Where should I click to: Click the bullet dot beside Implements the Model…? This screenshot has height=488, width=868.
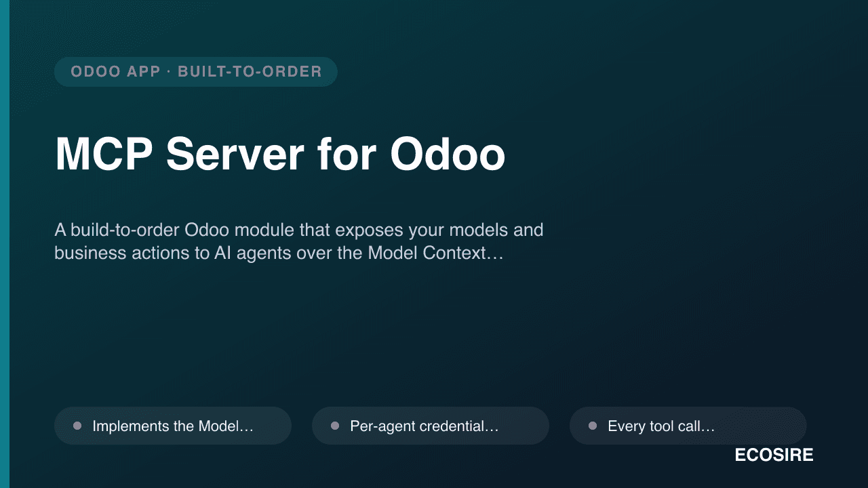click(x=77, y=426)
